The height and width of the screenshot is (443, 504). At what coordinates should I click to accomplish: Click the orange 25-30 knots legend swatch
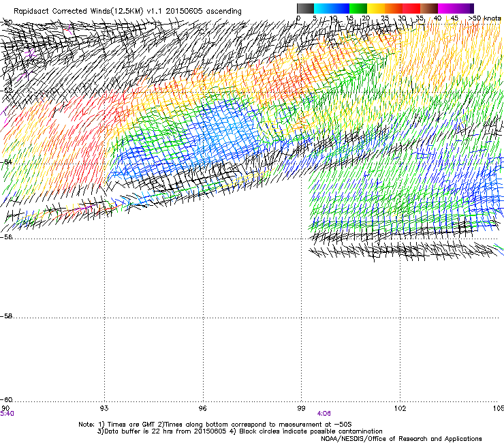point(394,8)
